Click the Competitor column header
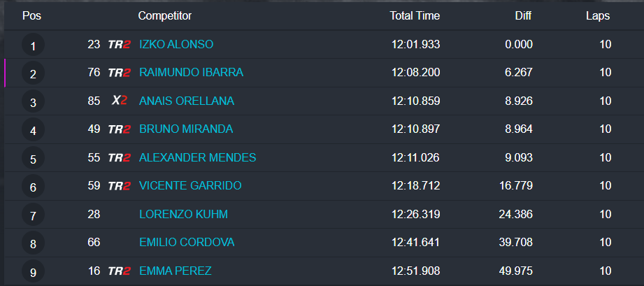The image size is (644, 286). coord(165,16)
